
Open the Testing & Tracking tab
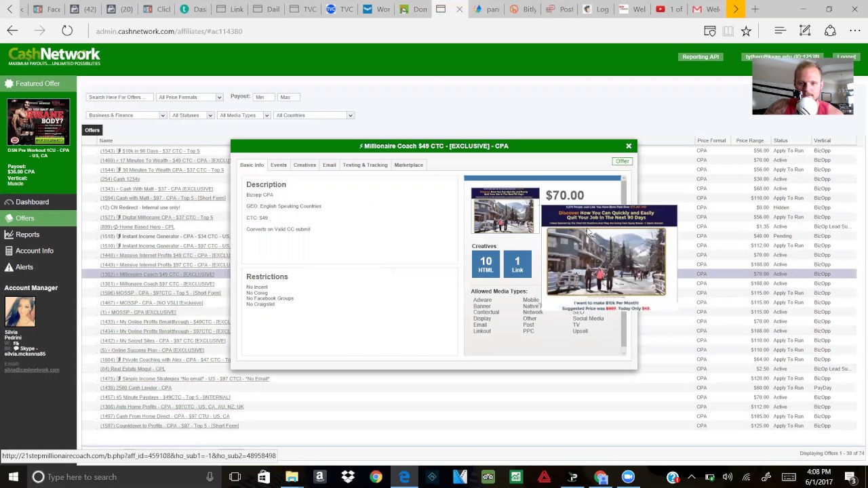(365, 165)
